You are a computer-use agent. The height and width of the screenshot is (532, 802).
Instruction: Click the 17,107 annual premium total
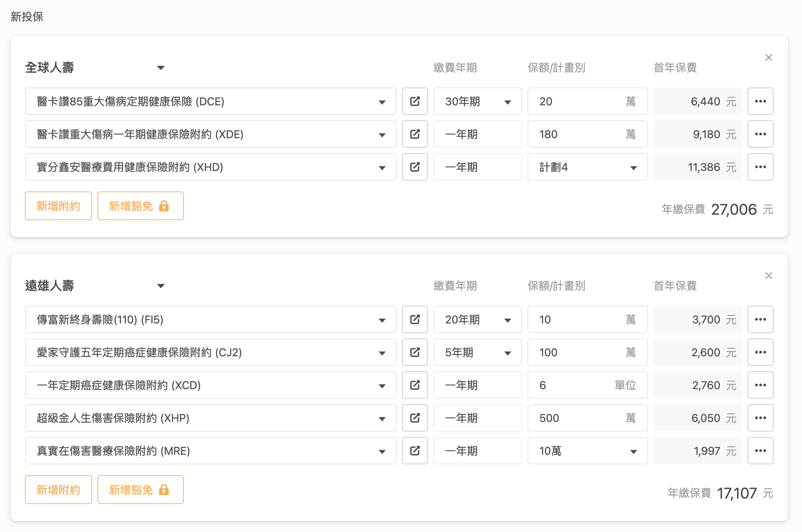[737, 493]
